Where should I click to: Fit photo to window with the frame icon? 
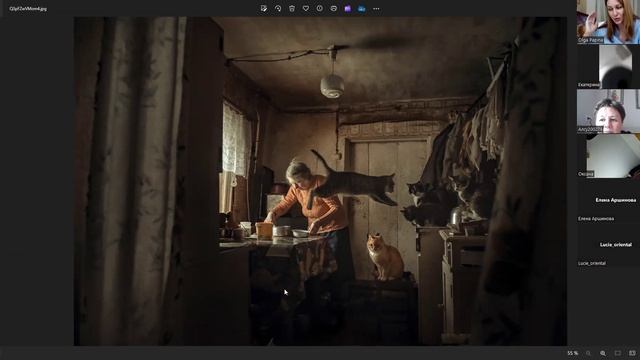click(x=618, y=353)
